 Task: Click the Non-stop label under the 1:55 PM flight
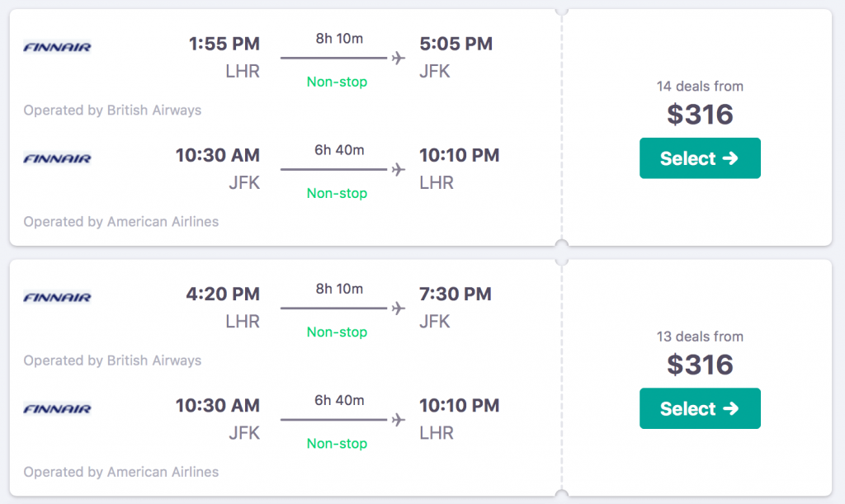pyautogui.click(x=337, y=82)
